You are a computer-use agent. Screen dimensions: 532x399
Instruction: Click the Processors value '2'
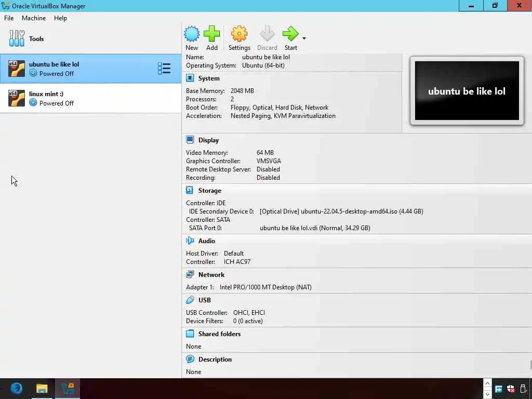pos(232,99)
